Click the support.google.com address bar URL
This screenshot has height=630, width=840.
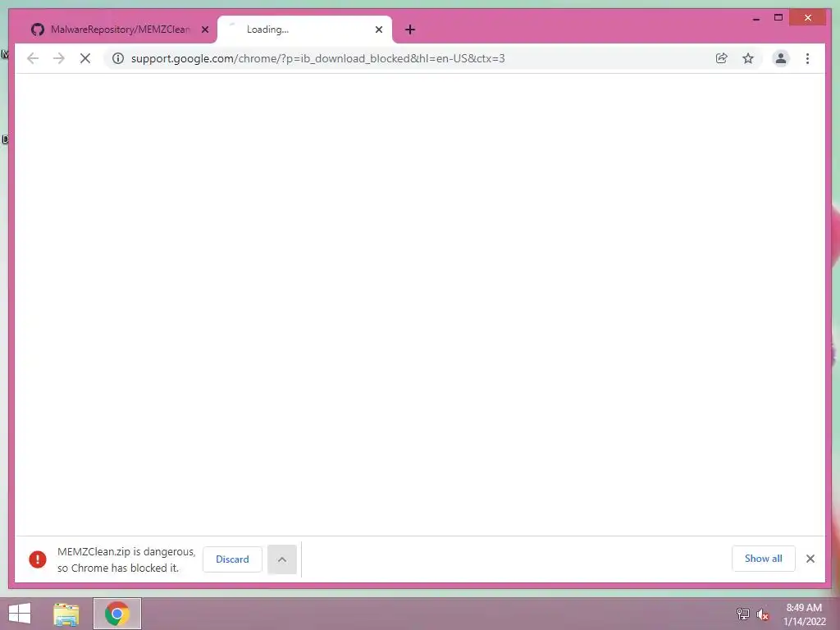coord(317,58)
